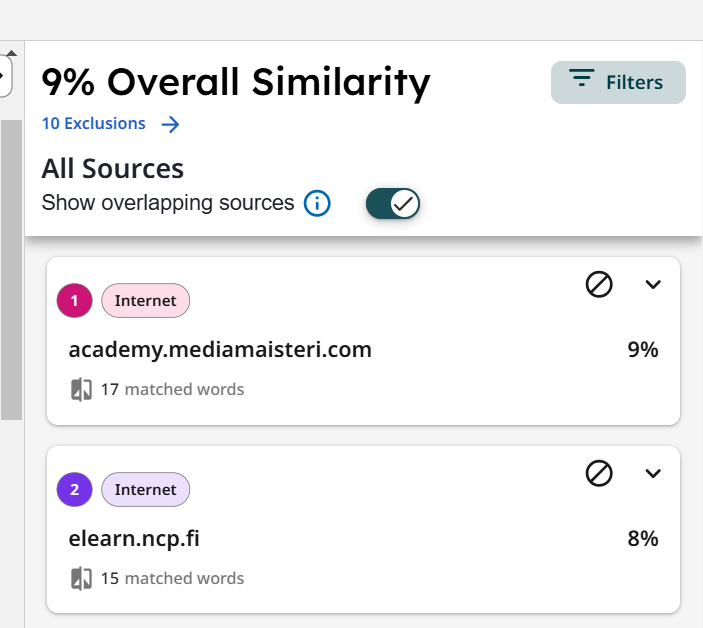Click the number 2 source badge
This screenshot has height=628, width=703.
pyautogui.click(x=74, y=489)
